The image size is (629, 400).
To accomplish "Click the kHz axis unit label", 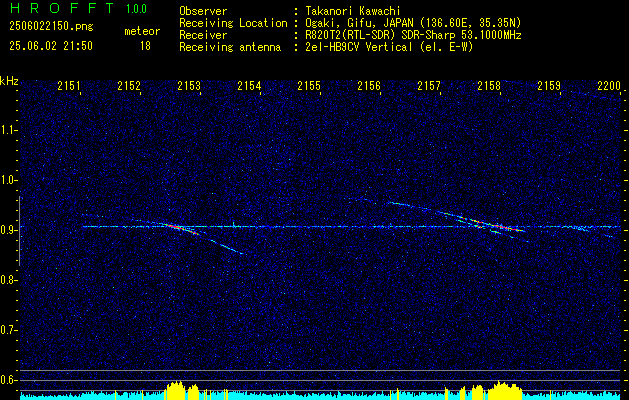I will 9,81.
